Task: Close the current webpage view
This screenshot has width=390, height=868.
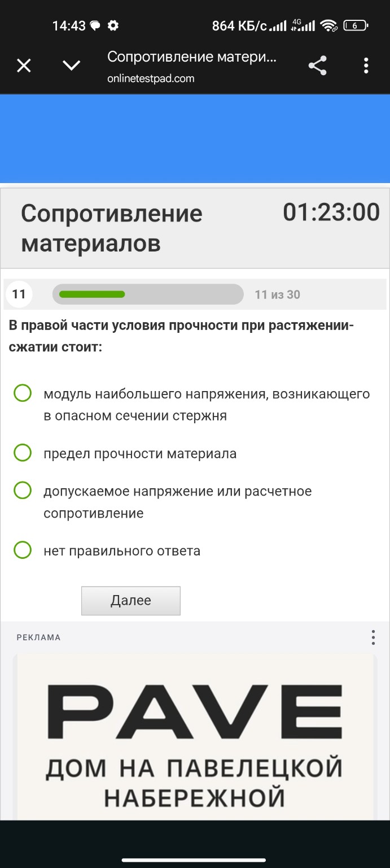Action: (x=24, y=66)
